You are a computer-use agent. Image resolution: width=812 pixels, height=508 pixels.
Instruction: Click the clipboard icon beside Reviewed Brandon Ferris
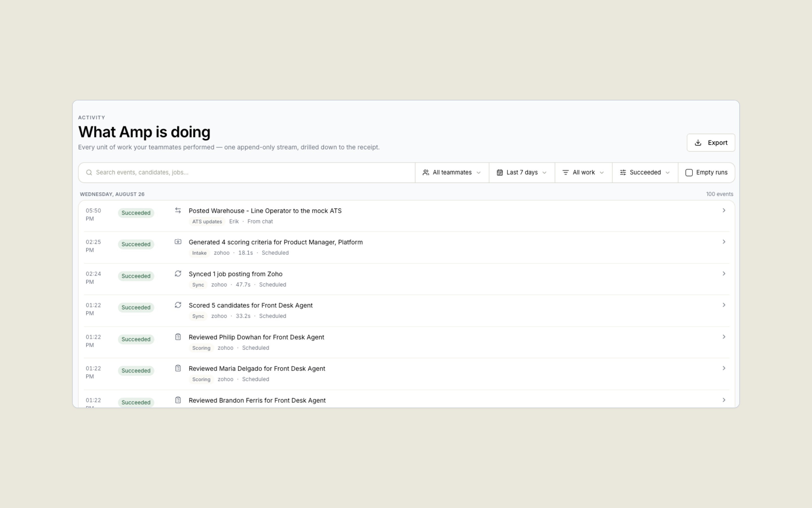[178, 400]
